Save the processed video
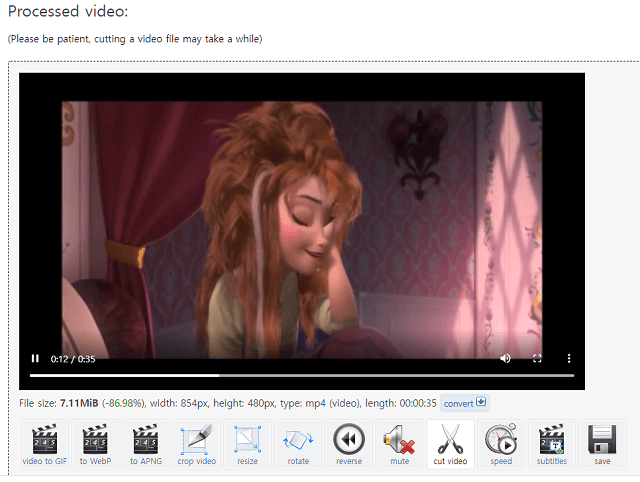This screenshot has height=482, width=640. [602, 444]
